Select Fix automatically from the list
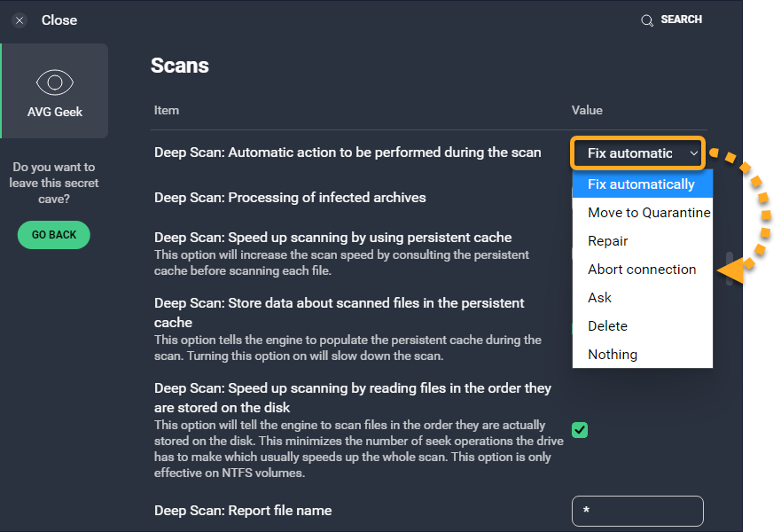Screen dimensions: 781x532 pyautogui.click(x=642, y=184)
